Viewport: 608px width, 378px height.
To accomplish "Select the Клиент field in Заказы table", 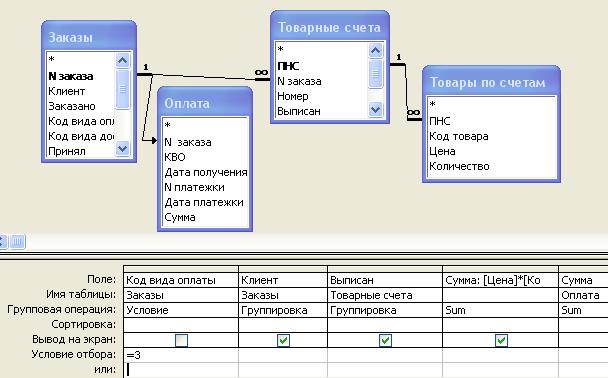I will tap(67, 91).
